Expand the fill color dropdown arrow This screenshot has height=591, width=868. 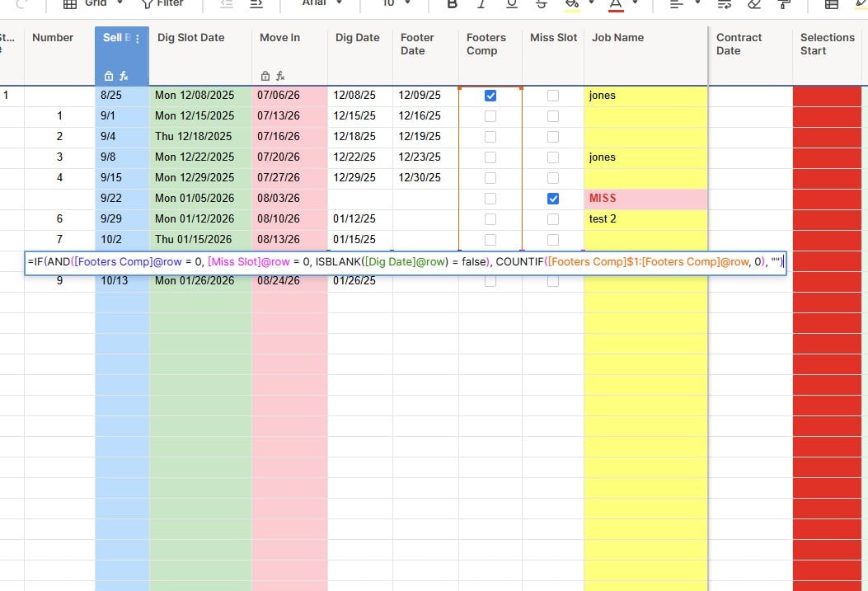point(591,2)
